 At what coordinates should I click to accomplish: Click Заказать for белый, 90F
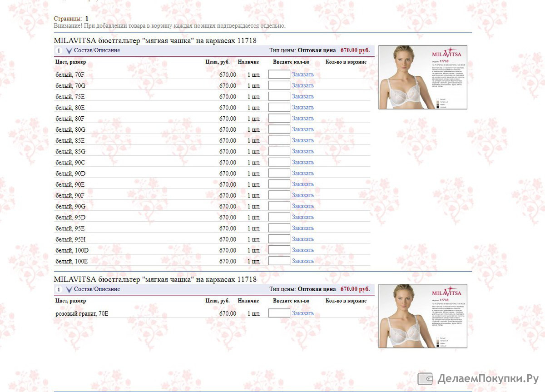[x=303, y=195]
